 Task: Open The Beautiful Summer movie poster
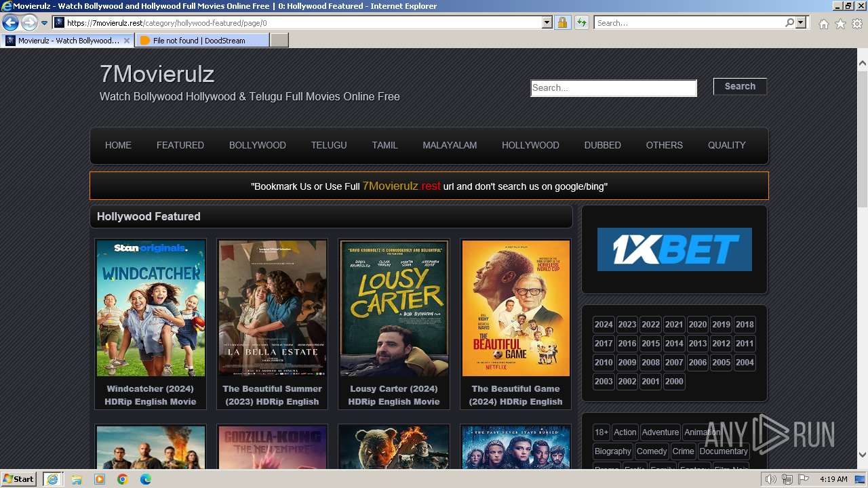pyautogui.click(x=272, y=308)
